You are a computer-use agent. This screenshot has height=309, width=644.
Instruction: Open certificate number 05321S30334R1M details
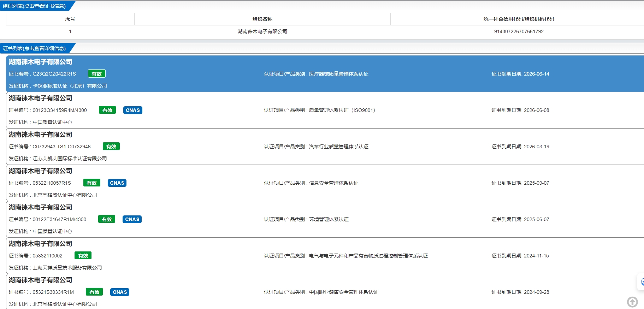coord(53,292)
